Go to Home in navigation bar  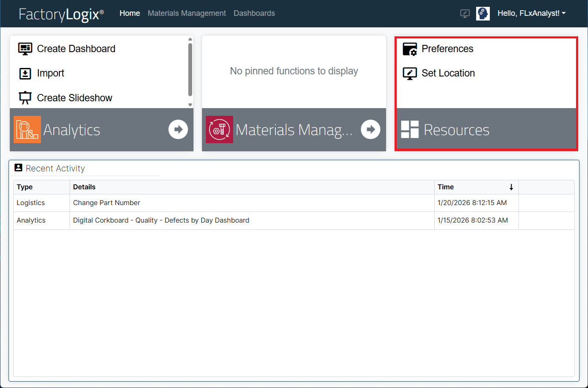130,14
